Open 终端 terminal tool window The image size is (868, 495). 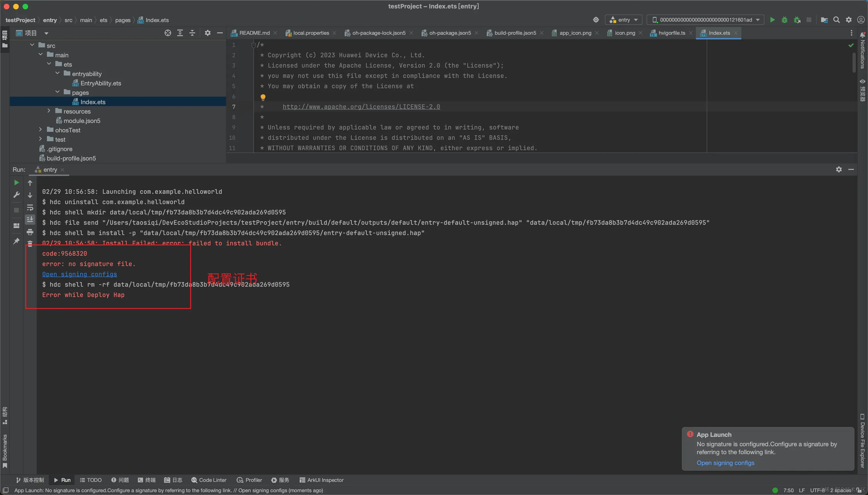[146, 480]
